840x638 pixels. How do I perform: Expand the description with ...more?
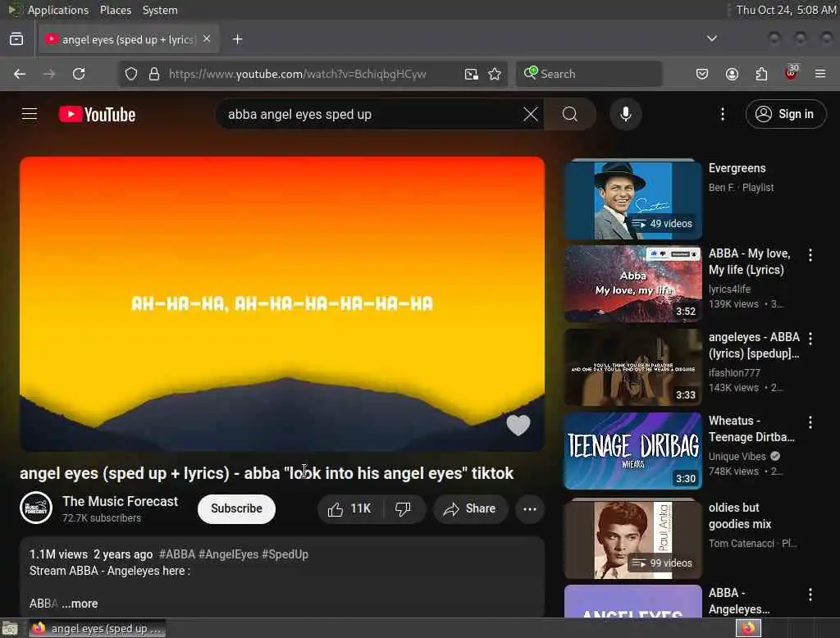(80, 604)
